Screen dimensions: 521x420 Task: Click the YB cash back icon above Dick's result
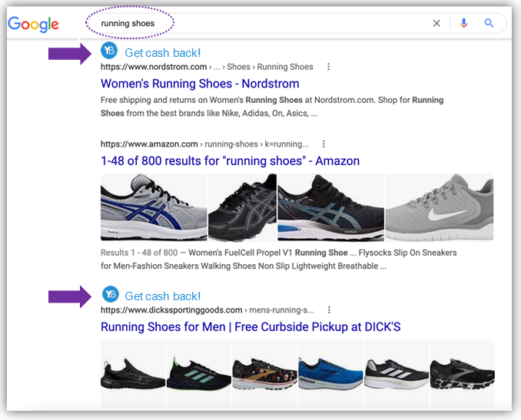(x=111, y=294)
